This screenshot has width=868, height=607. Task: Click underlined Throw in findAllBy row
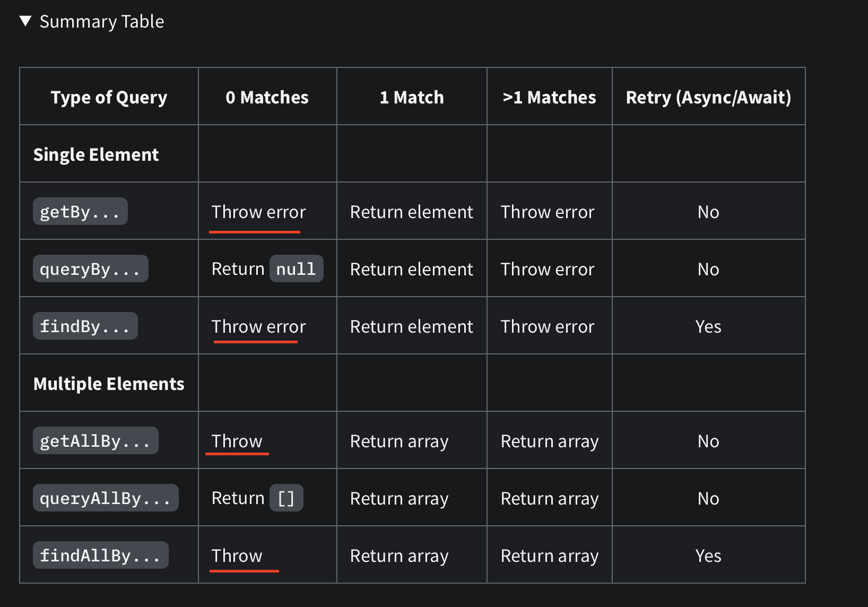tap(237, 556)
